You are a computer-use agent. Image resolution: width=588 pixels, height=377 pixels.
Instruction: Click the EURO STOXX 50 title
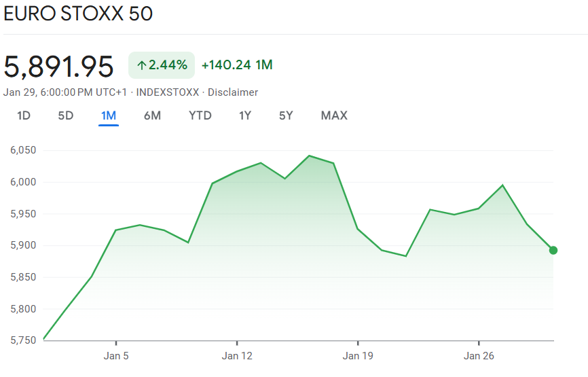point(78,14)
